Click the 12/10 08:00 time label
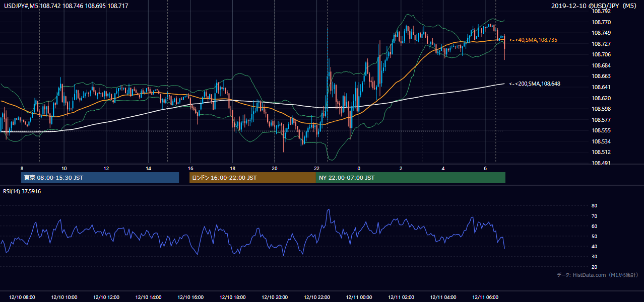 22,297
